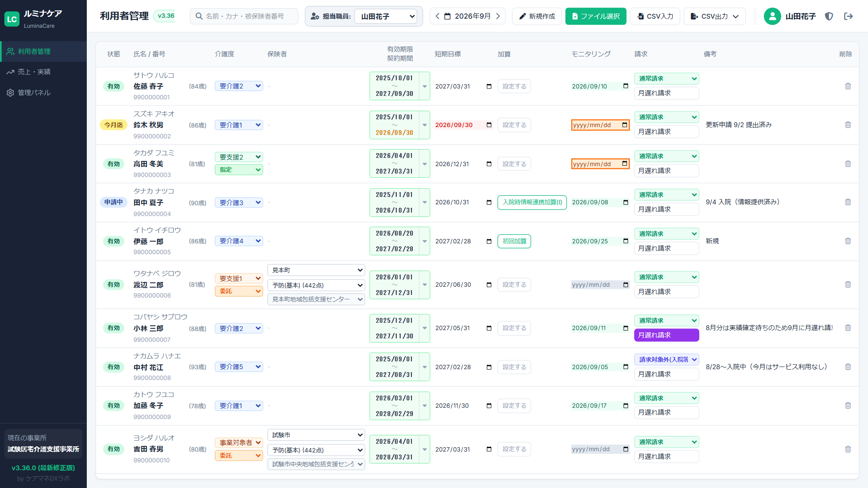This screenshot has height=488, width=868.
Task: Click the user avatar icon in header
Action: pyautogui.click(x=772, y=16)
